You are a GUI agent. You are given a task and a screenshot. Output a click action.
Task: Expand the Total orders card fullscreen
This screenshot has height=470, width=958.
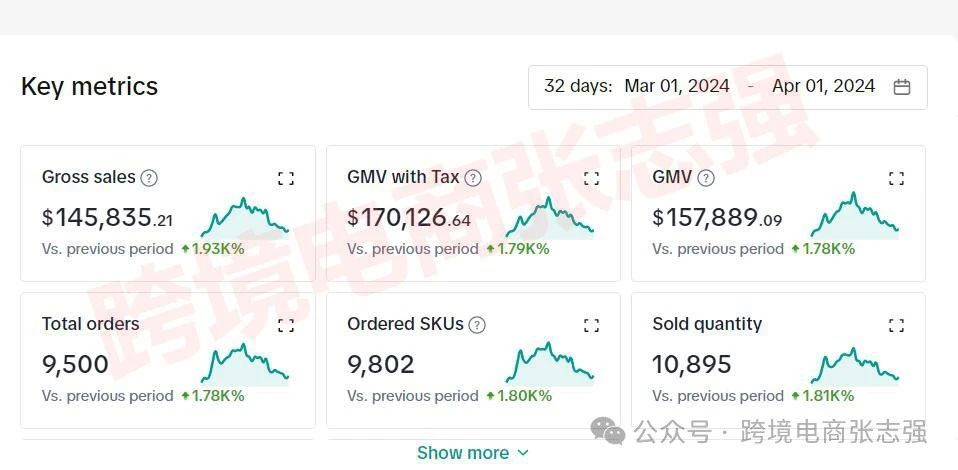[286, 325]
